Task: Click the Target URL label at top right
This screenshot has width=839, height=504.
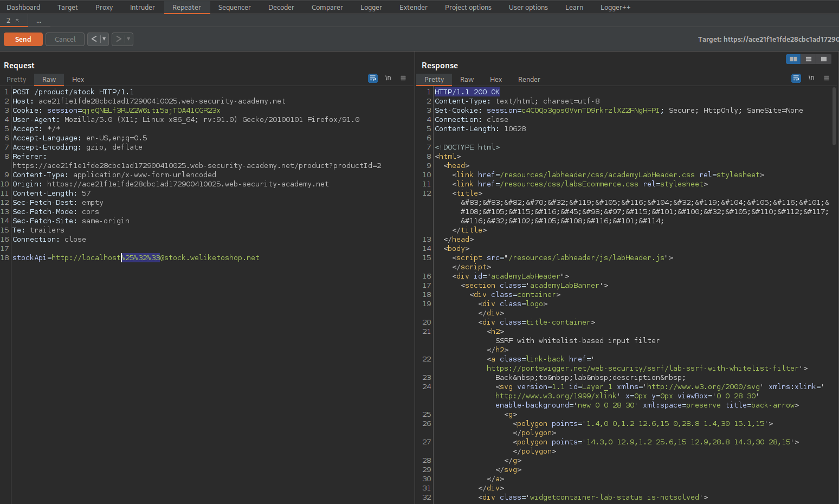Action: pos(768,39)
